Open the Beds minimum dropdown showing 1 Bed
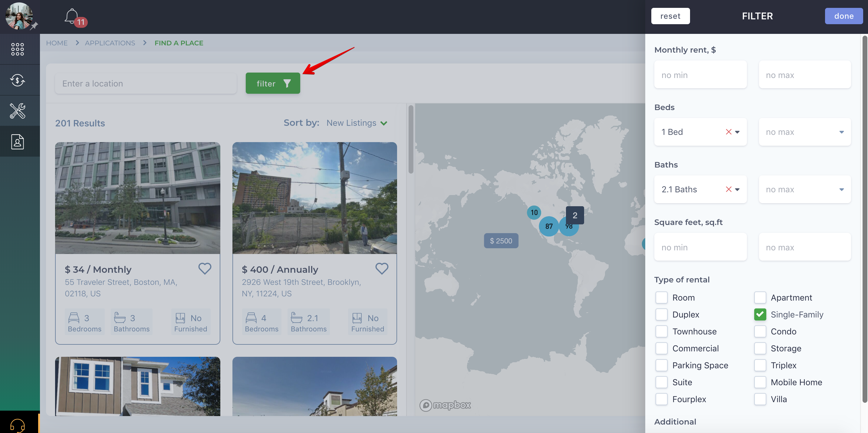This screenshot has height=433, width=868. pos(700,132)
